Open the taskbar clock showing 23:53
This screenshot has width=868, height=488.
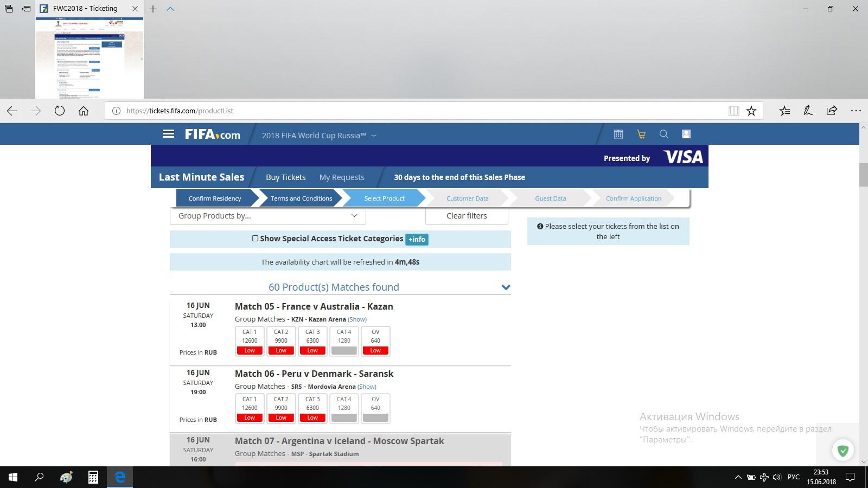pyautogui.click(x=821, y=477)
